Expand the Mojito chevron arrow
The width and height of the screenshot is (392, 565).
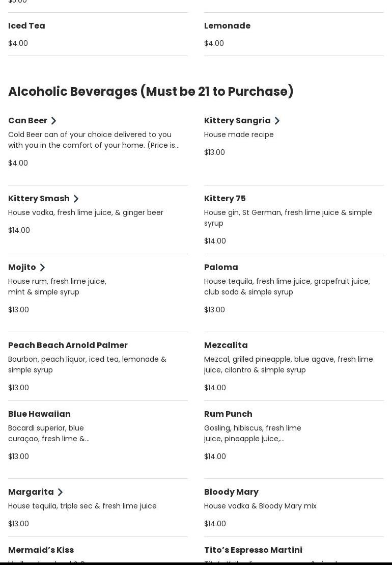[42, 267]
